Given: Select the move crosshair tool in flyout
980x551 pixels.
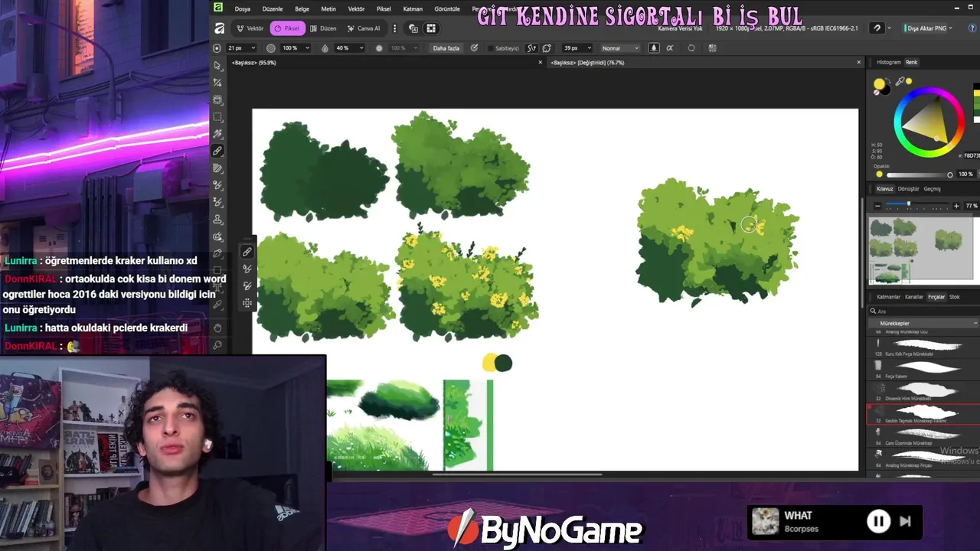Looking at the screenshot, I should (x=247, y=303).
